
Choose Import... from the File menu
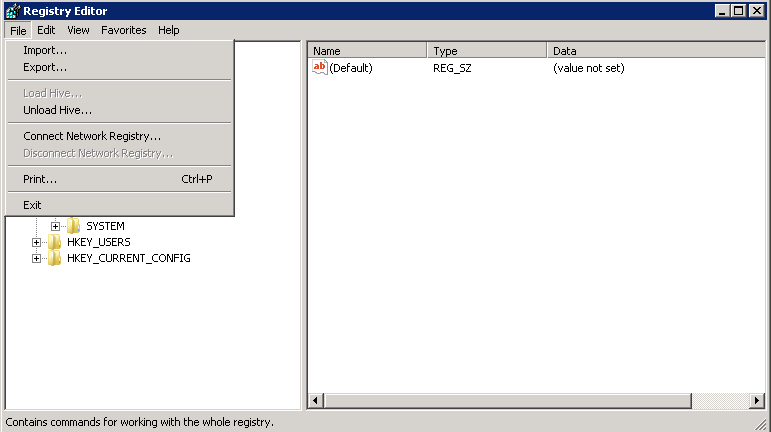click(119, 50)
